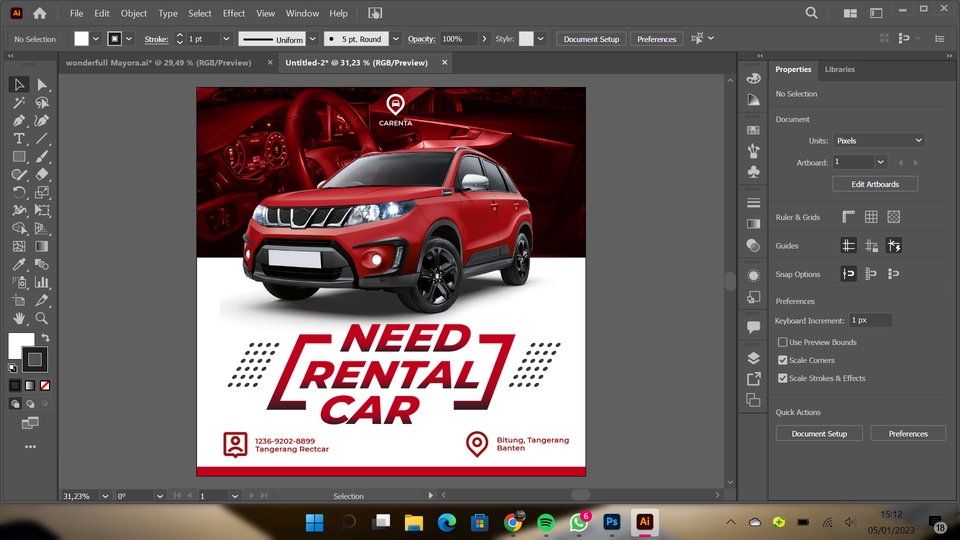The image size is (960, 540).
Task: Select the Type tool
Action: [x=19, y=139]
